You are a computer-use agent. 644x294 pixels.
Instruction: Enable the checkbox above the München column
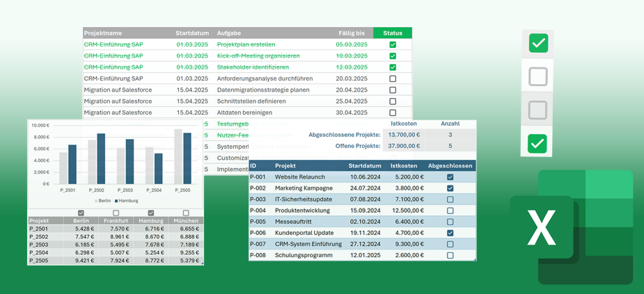[186, 213]
